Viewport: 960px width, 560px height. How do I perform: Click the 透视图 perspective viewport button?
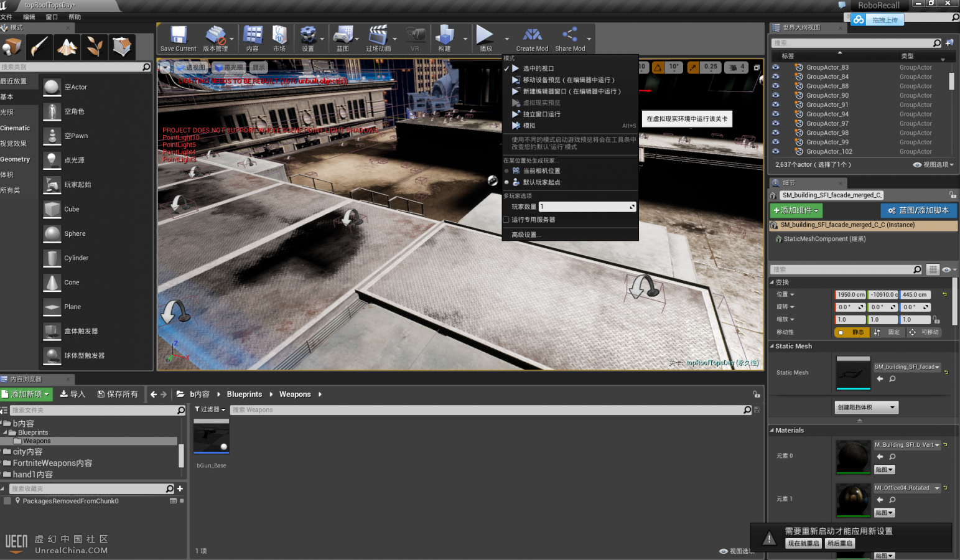(191, 67)
